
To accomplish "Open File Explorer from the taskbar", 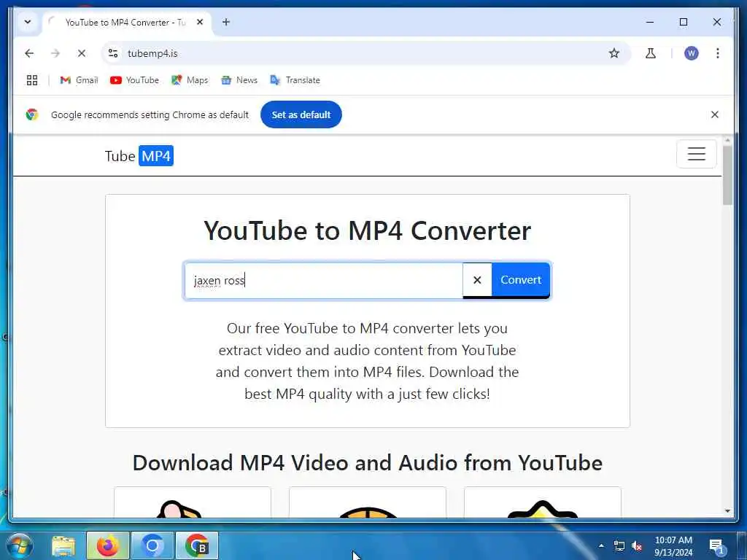I will [64, 545].
